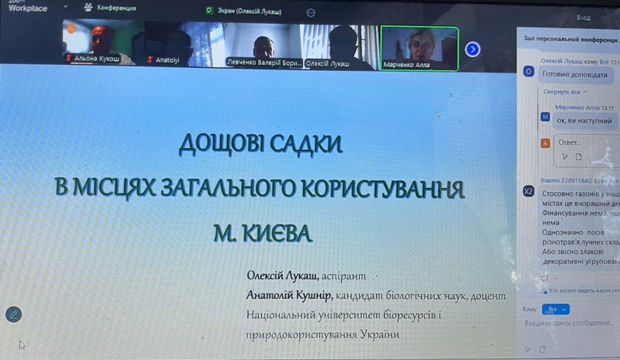620x360 pixels.
Task: Show next participants with the blue arrow button
Action: (x=473, y=49)
